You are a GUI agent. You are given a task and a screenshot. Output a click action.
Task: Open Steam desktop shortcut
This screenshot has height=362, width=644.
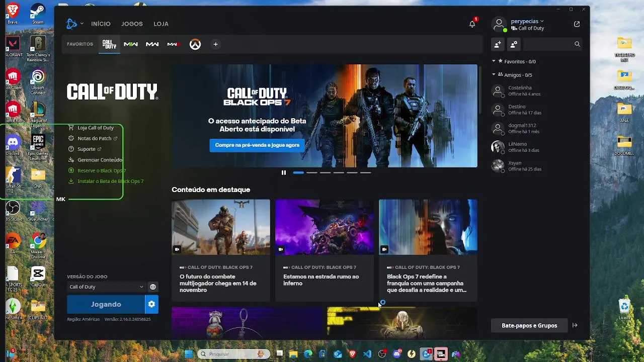(38, 13)
